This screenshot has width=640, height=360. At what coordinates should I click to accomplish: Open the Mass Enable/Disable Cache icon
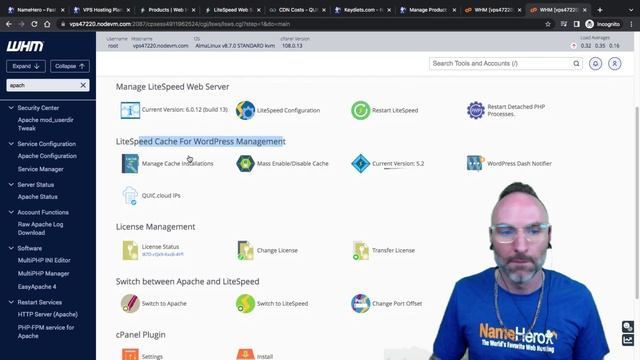coord(245,163)
